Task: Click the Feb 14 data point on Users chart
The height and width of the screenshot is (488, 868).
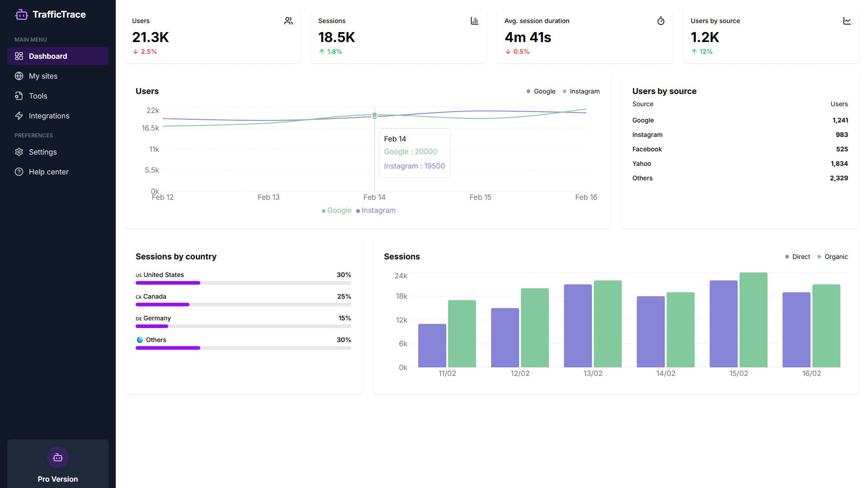Action: pos(374,115)
